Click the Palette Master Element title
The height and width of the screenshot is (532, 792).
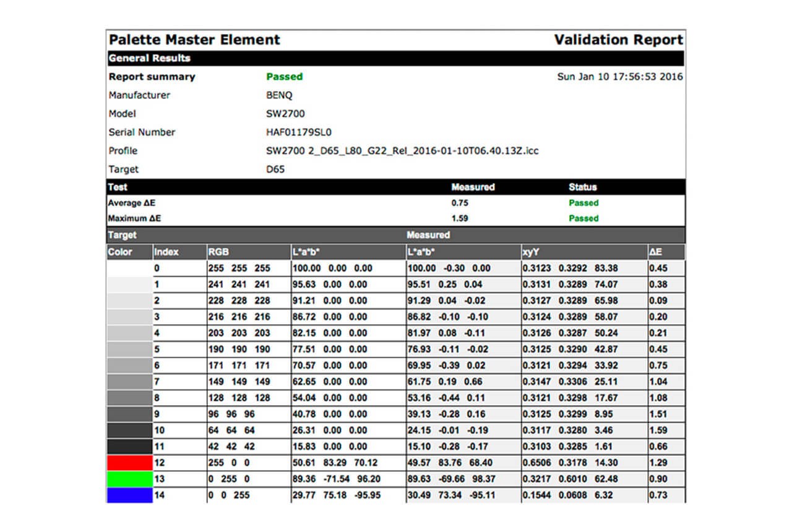(194, 40)
